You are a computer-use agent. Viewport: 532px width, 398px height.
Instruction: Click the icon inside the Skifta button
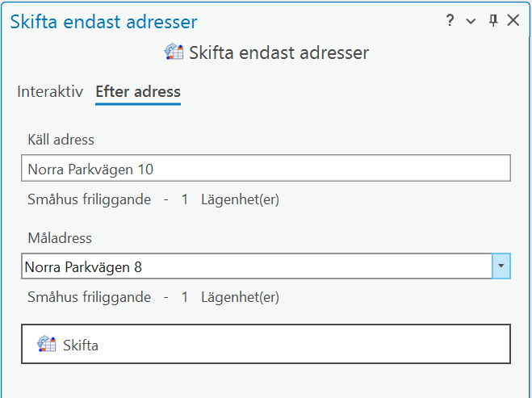(47, 344)
